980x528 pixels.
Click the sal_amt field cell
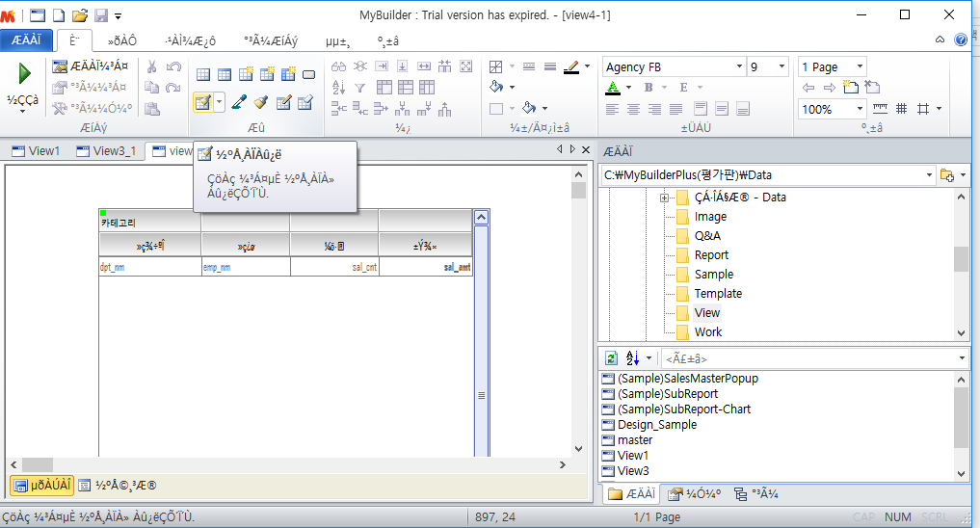[426, 267]
